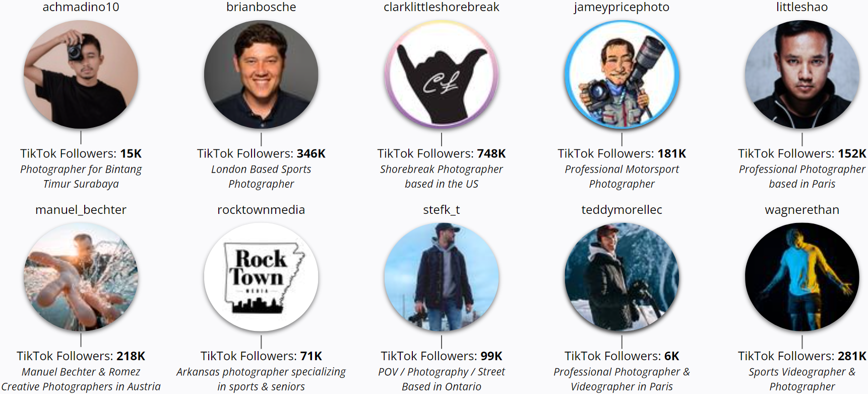Click the Rock Town Media logo
Viewport: 868px width, 394px height.
click(x=261, y=277)
